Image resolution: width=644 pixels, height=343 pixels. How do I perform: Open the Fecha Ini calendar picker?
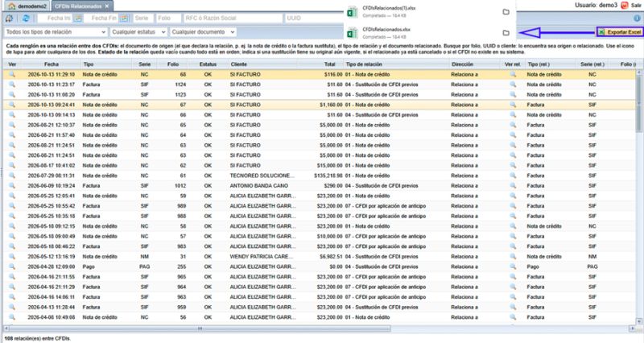[78, 18]
